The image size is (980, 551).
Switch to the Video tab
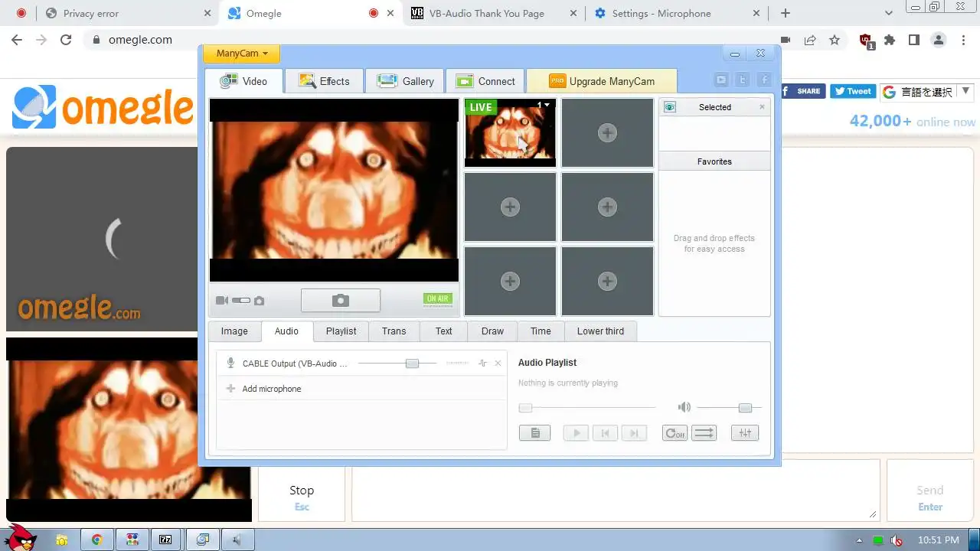click(243, 81)
